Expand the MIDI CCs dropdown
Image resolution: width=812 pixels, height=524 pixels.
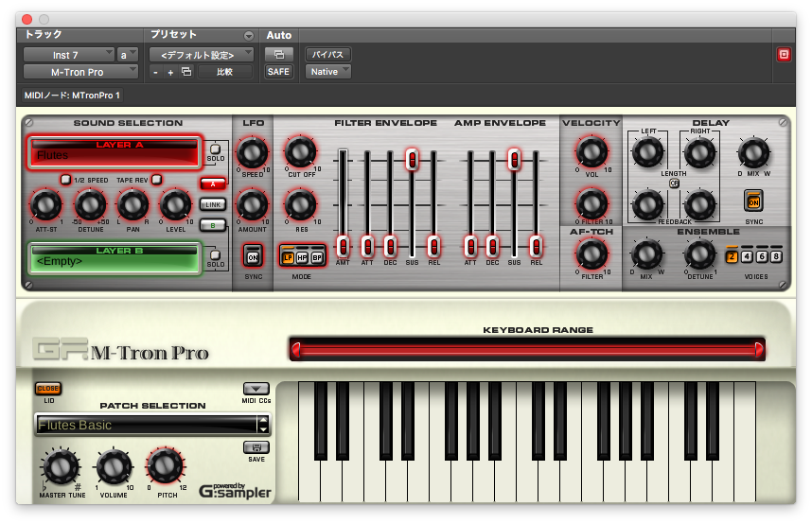pos(256,389)
